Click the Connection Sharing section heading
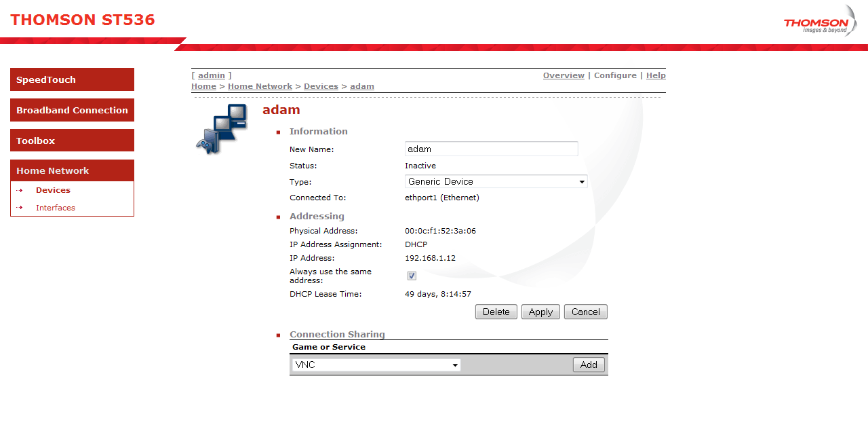 point(337,334)
